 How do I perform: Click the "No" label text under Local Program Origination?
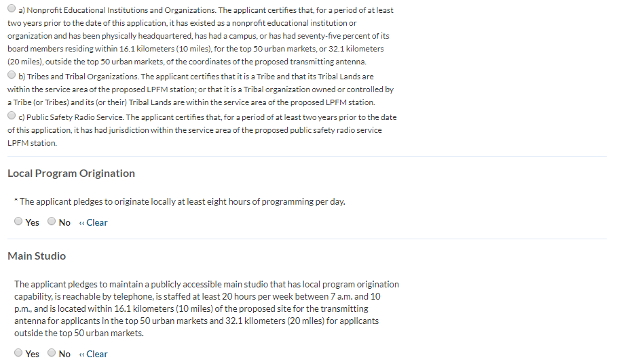click(x=64, y=222)
